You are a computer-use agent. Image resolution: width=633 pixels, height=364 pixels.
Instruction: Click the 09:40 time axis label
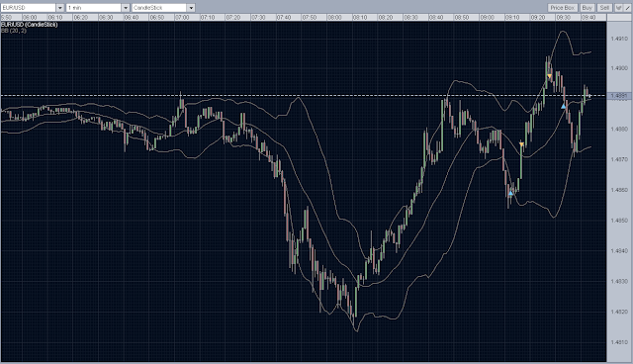coord(588,18)
